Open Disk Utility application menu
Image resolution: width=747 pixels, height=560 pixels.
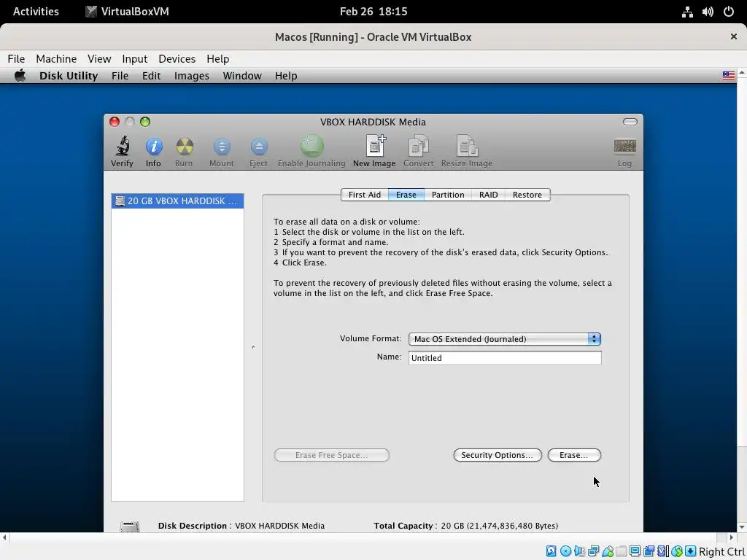69,76
